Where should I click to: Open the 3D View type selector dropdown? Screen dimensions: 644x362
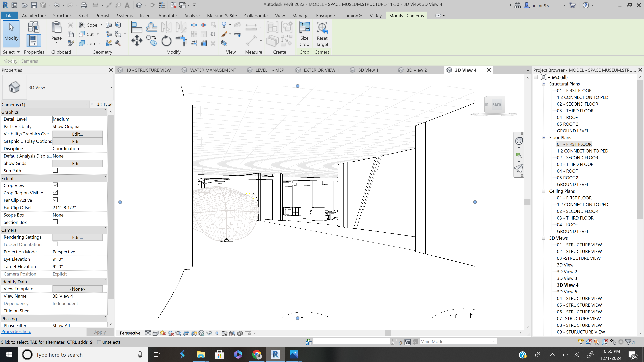tap(111, 87)
